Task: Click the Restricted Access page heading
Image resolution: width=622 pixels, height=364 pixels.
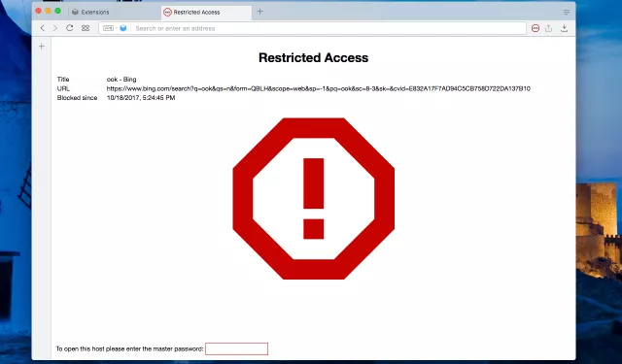Action: (x=313, y=58)
